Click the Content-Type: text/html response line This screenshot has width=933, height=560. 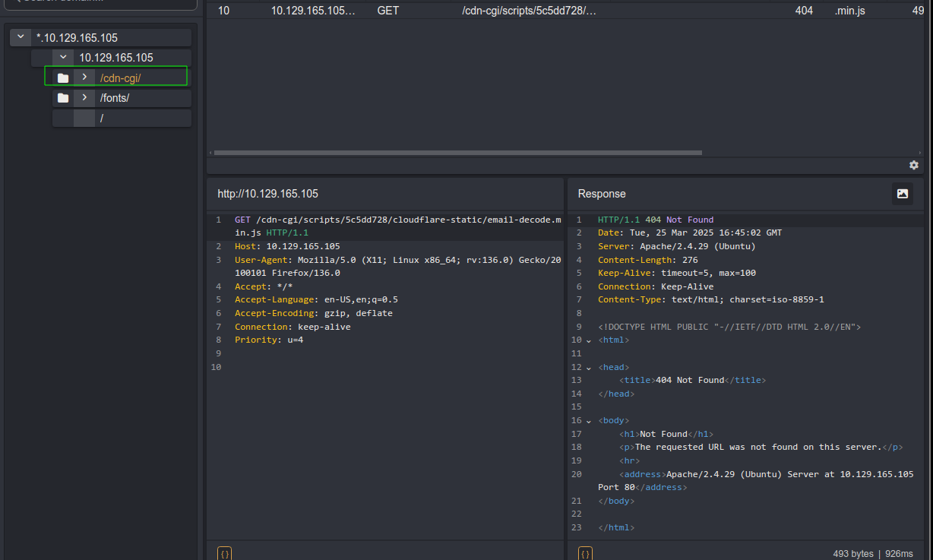(x=711, y=299)
